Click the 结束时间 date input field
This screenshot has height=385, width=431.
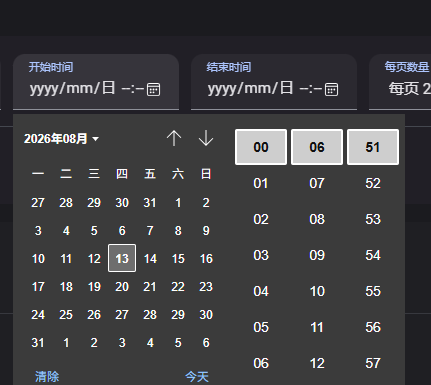click(x=274, y=82)
